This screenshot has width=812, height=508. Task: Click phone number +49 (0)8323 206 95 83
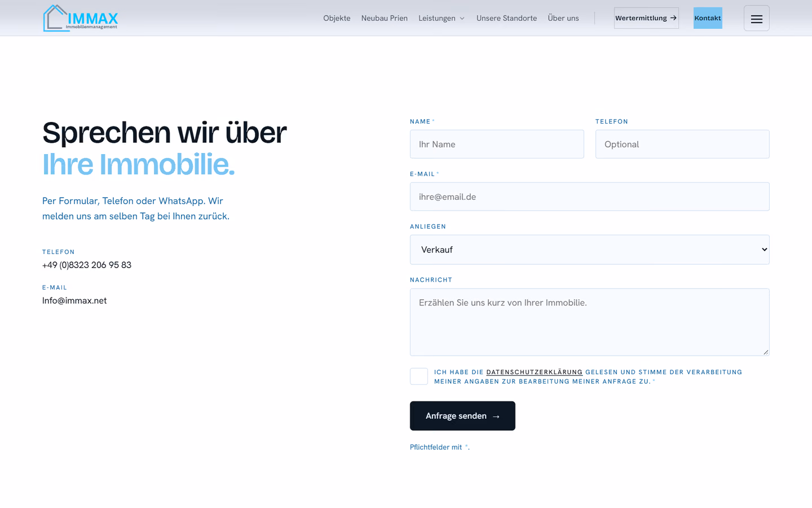tap(87, 265)
